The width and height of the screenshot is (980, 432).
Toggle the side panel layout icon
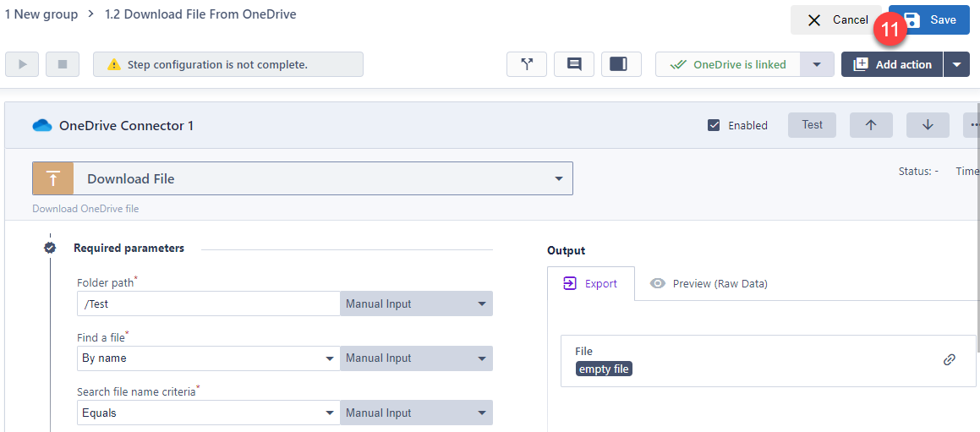[x=618, y=64]
